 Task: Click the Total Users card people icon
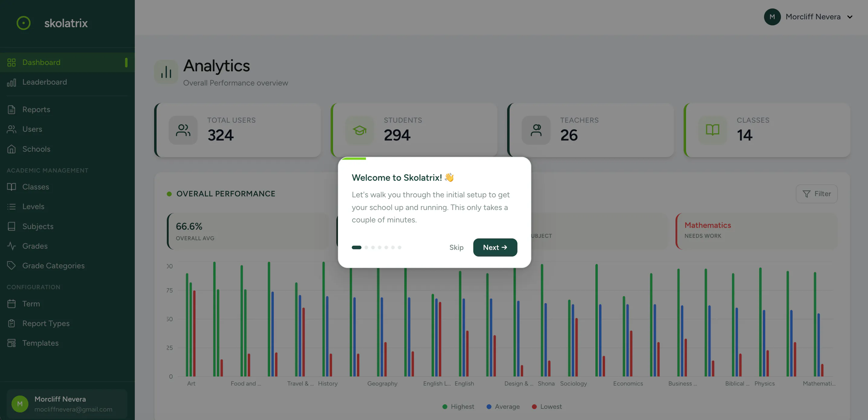183,130
